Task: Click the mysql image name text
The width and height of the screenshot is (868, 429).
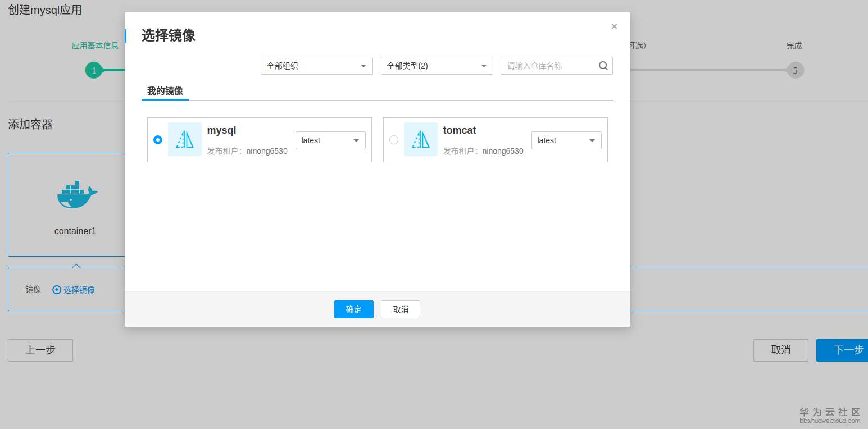Action: [222, 130]
